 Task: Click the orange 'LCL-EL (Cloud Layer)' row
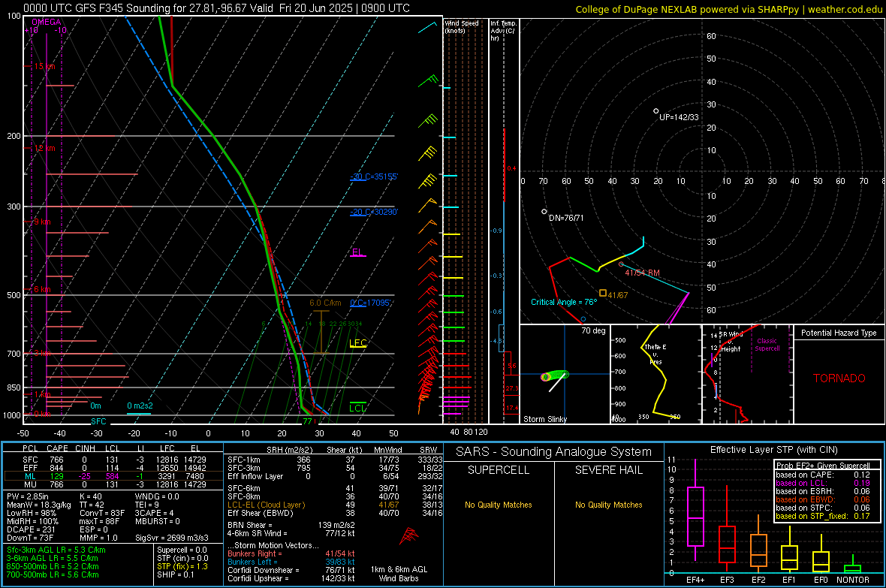(x=335, y=505)
